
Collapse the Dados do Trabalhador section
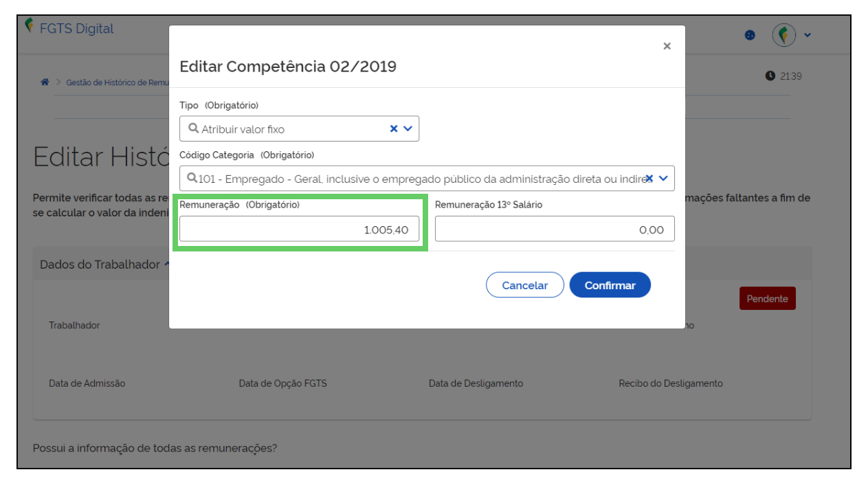click(167, 265)
